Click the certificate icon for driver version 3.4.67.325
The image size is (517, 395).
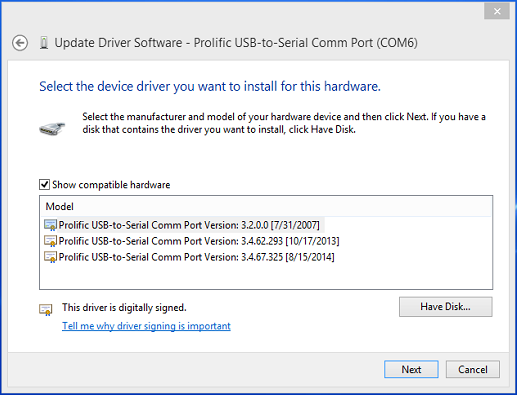(x=50, y=257)
